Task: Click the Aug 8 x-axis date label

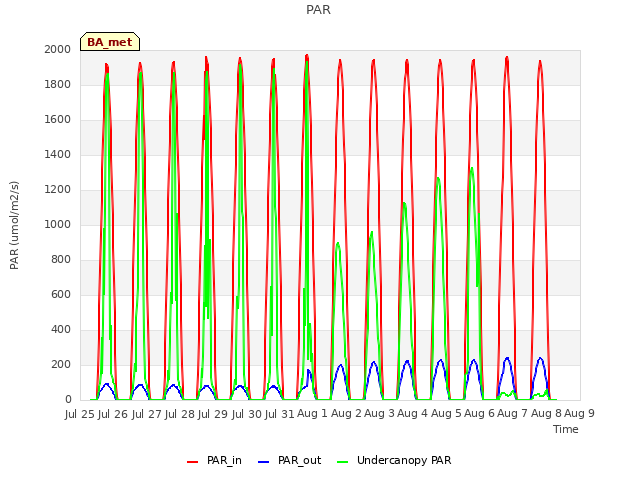Action: pos(546,414)
